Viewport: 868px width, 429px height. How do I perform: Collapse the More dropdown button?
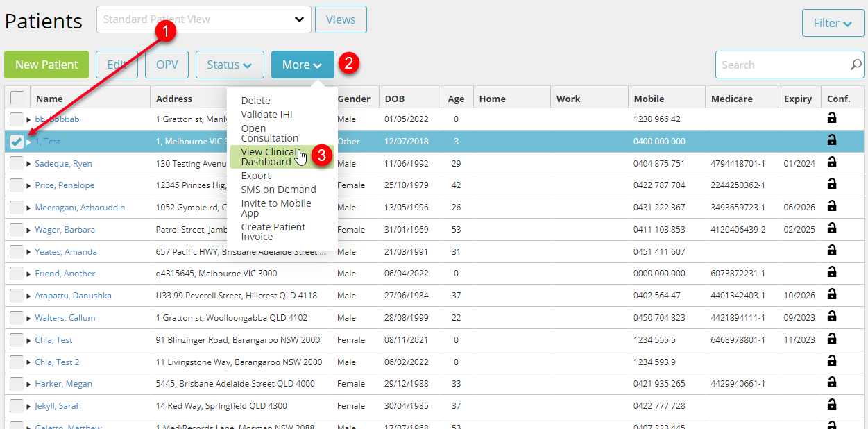[303, 65]
